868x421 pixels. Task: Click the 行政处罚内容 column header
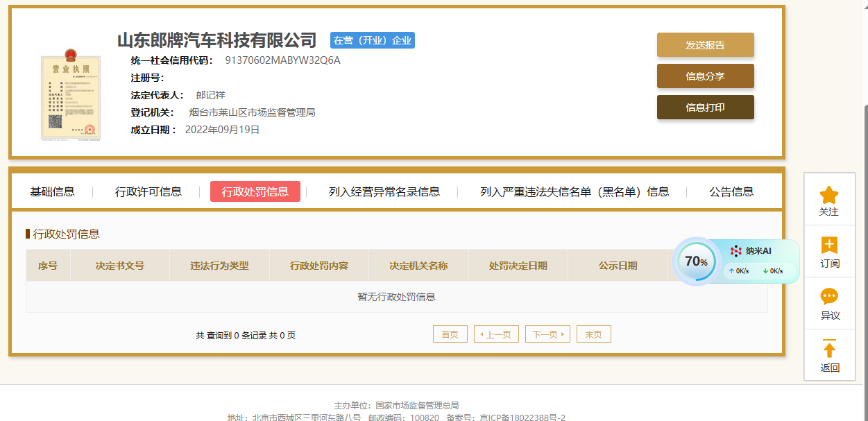click(x=319, y=266)
